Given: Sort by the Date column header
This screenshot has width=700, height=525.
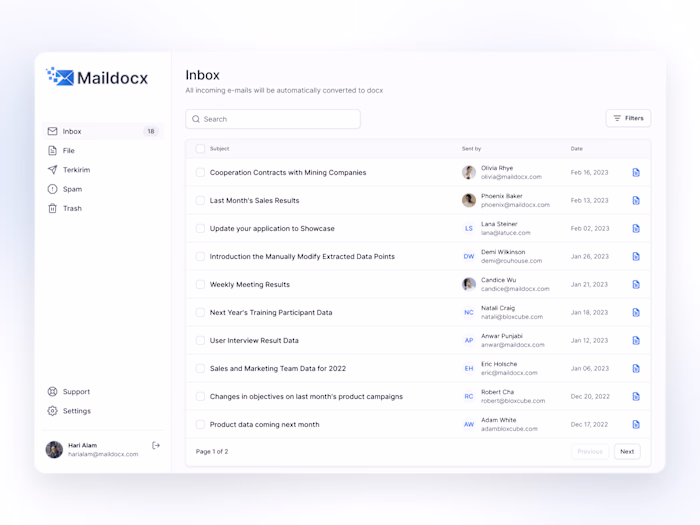Looking at the screenshot, I should 576,149.
